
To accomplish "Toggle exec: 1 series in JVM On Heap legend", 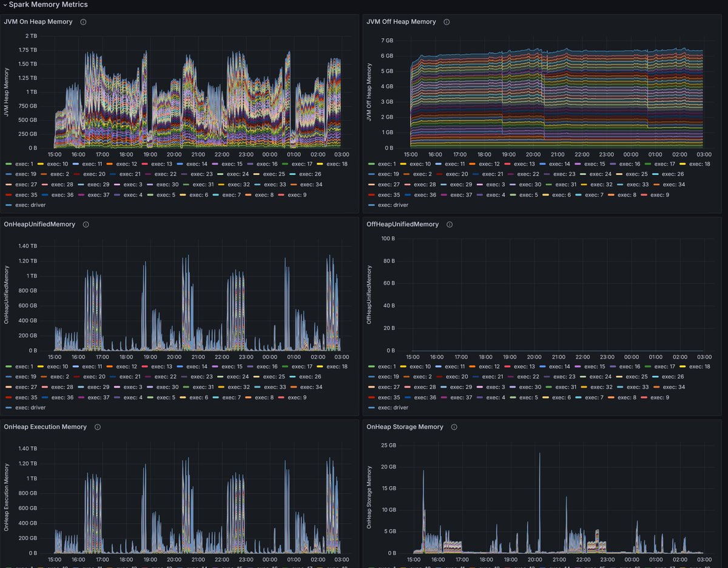I will [24, 164].
